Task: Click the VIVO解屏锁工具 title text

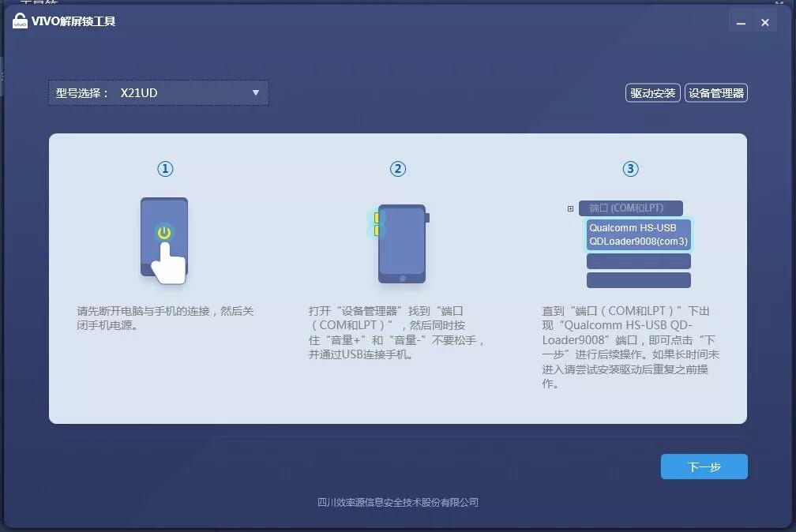Action: (73, 21)
